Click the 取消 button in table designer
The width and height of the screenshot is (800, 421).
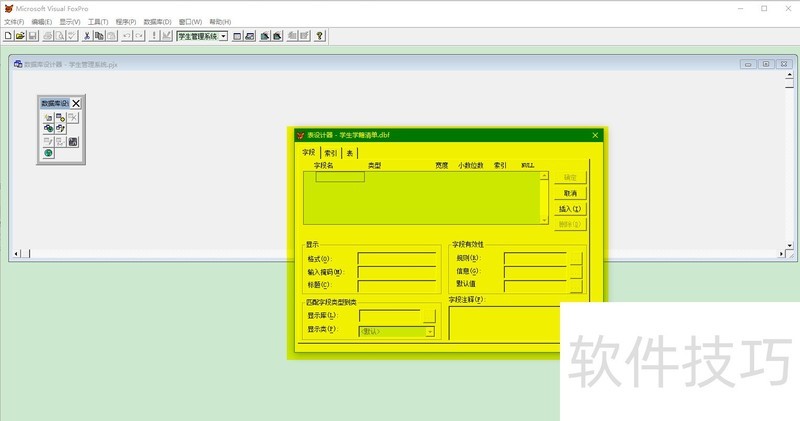point(570,193)
